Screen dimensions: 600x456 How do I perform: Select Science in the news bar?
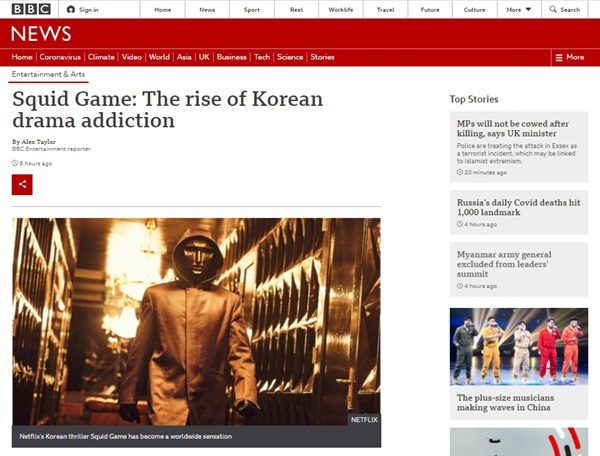point(290,57)
